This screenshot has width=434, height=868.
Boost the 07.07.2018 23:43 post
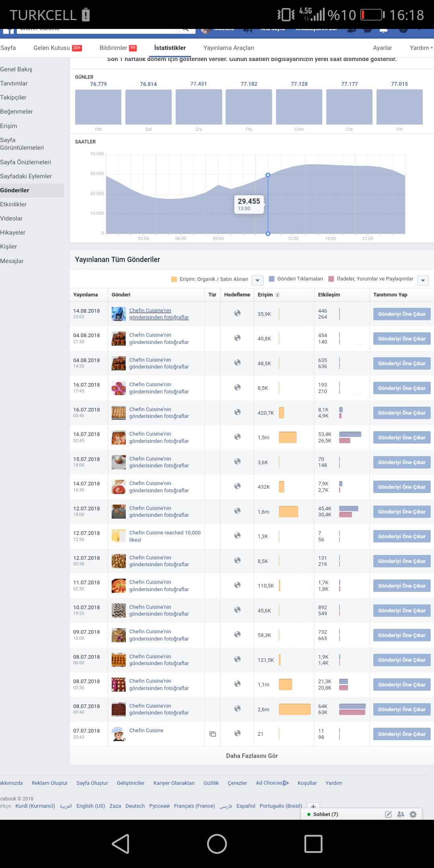tap(402, 734)
